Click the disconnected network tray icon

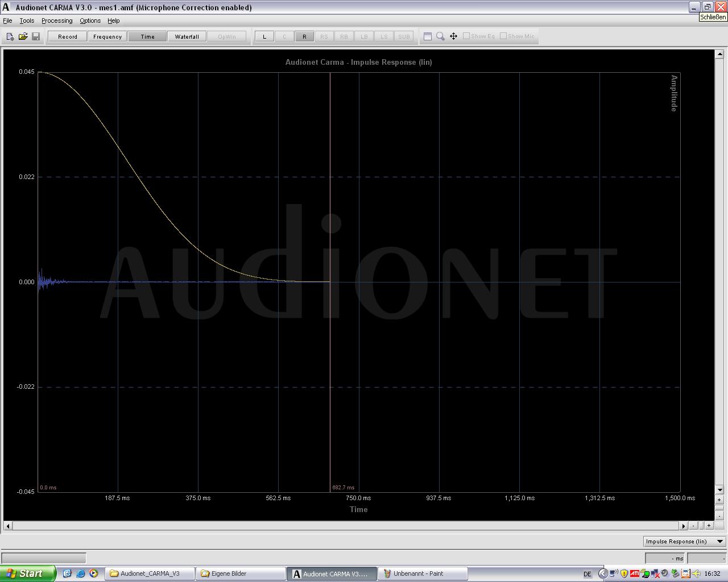(x=655, y=573)
